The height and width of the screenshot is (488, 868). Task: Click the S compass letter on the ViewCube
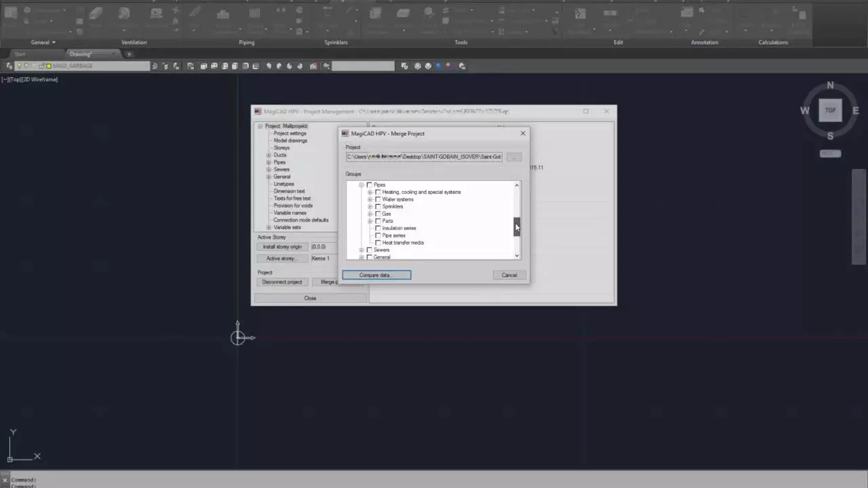click(x=830, y=136)
